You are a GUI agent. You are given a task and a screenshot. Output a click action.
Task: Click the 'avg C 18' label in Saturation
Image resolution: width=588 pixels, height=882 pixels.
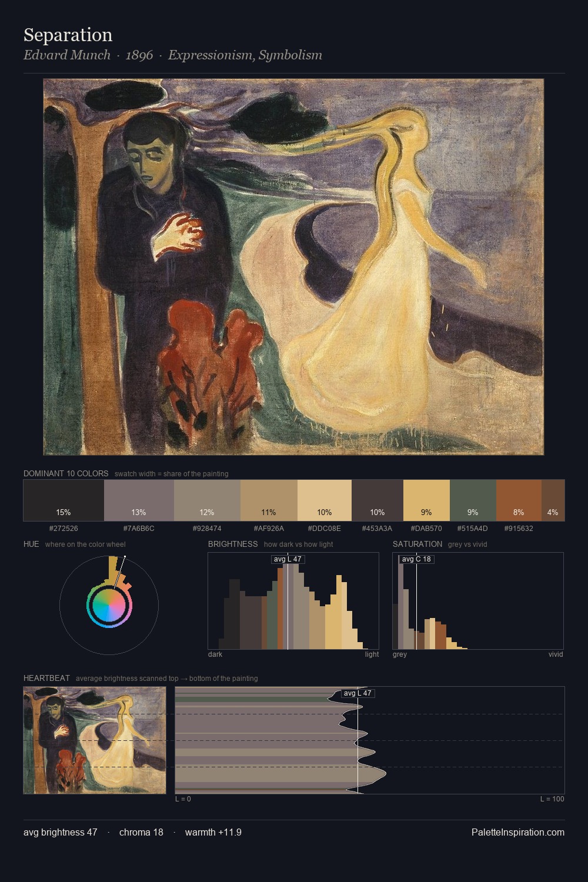tap(416, 559)
